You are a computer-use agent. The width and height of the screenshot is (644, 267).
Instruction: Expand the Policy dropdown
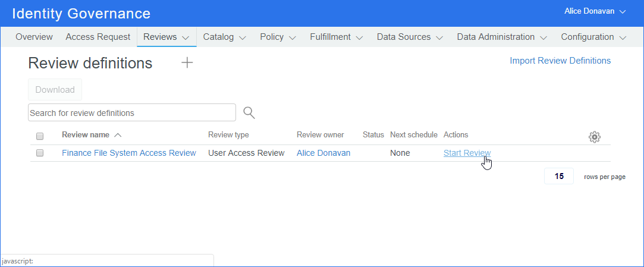point(278,37)
